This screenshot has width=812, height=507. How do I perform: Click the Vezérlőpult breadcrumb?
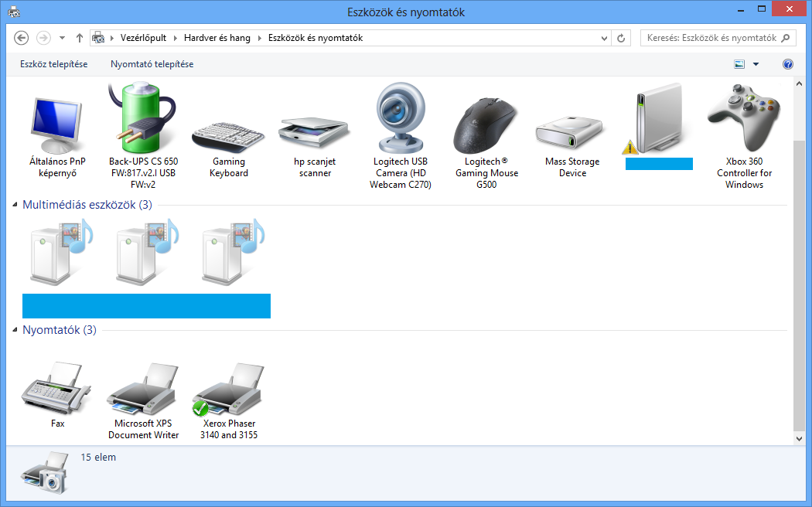tap(143, 38)
